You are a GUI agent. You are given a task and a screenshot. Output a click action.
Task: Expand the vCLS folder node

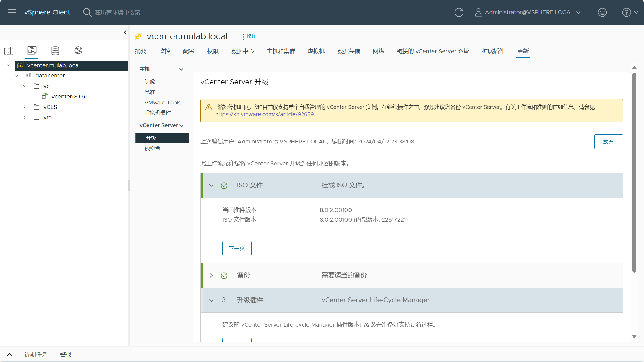[x=25, y=107]
